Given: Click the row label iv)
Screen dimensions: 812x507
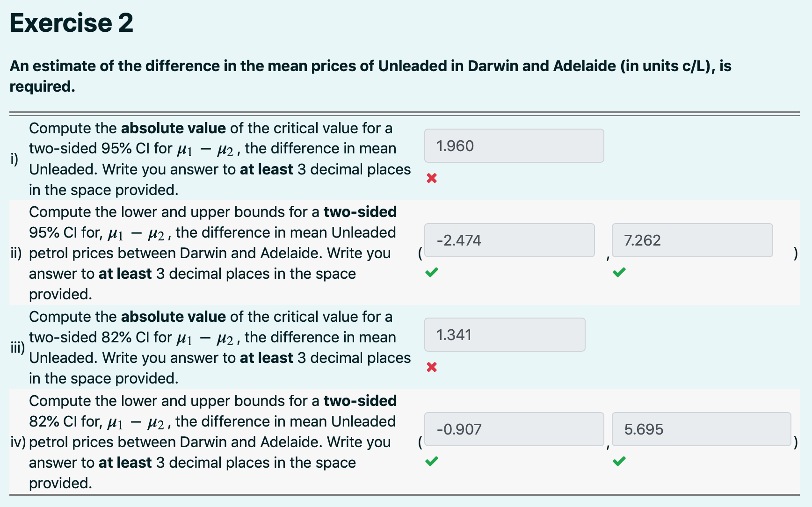Looking at the screenshot, I should [x=18, y=442].
